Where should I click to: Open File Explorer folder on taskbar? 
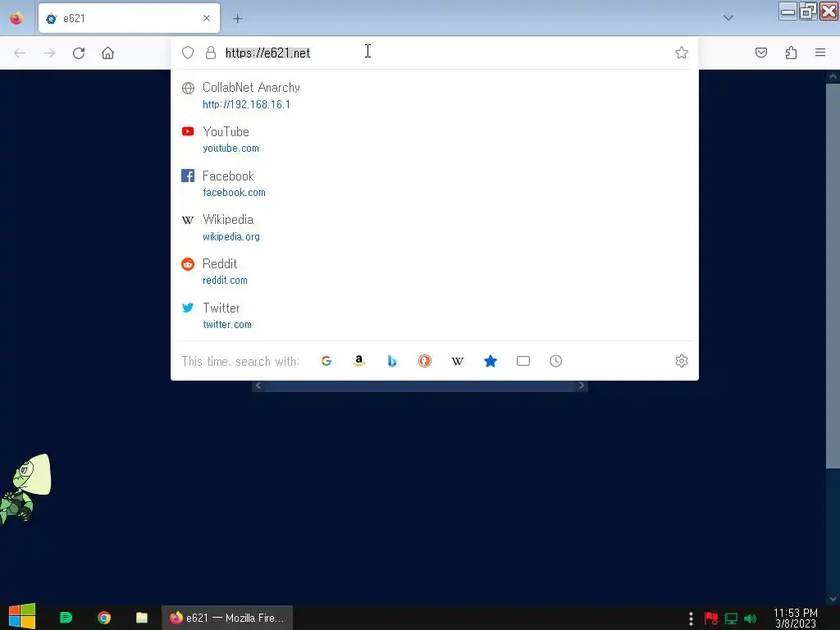[141, 618]
